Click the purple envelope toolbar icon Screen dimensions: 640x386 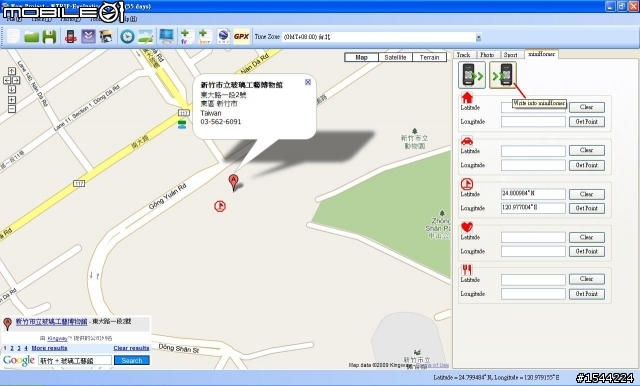click(88, 37)
